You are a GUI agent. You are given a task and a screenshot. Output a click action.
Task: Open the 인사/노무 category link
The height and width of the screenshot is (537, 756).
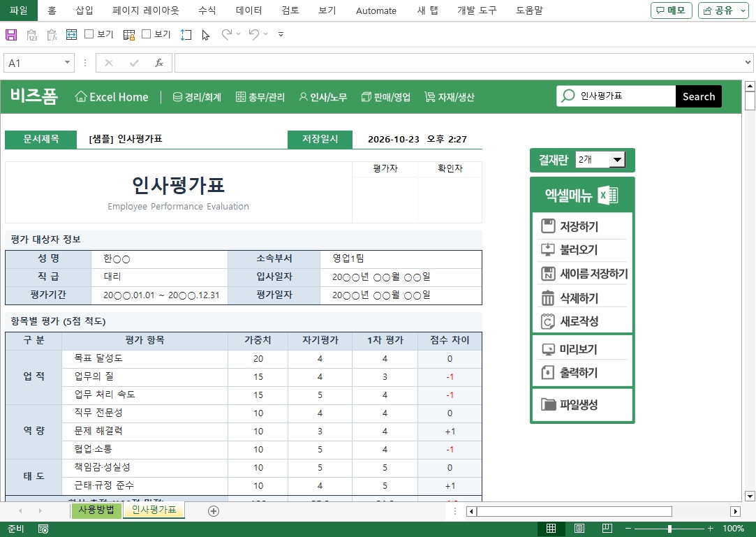[x=323, y=97]
